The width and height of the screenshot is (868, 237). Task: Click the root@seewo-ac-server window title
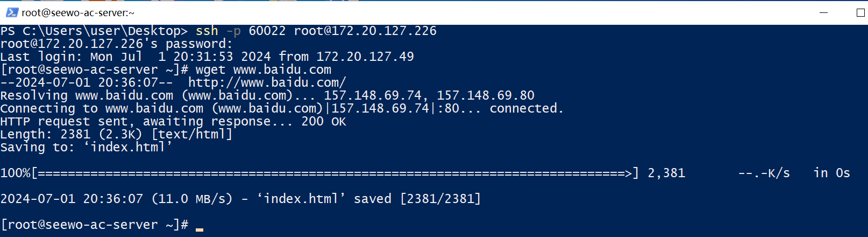click(78, 12)
